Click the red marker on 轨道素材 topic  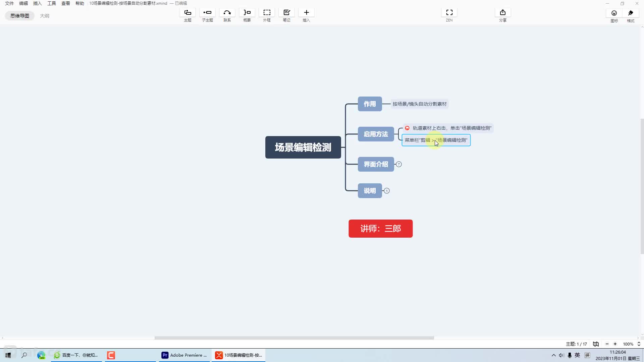tap(407, 128)
